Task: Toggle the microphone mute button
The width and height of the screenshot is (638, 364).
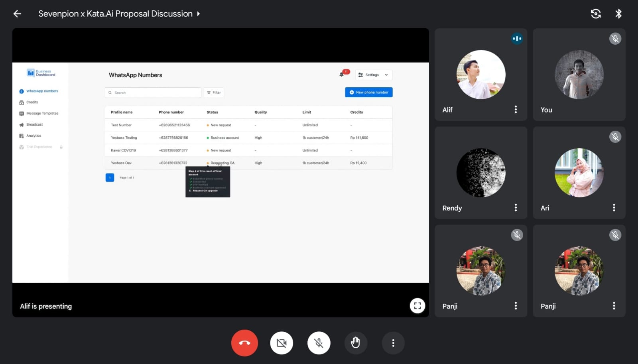Action: click(319, 343)
